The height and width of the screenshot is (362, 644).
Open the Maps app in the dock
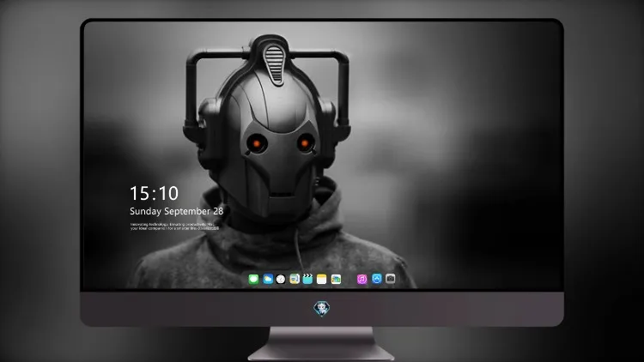click(x=295, y=279)
